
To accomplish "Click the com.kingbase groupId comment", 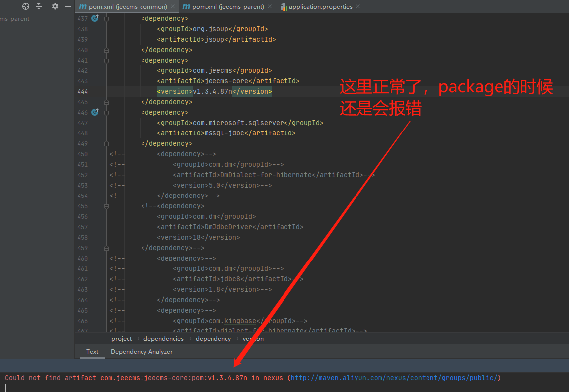I will 240,321.
